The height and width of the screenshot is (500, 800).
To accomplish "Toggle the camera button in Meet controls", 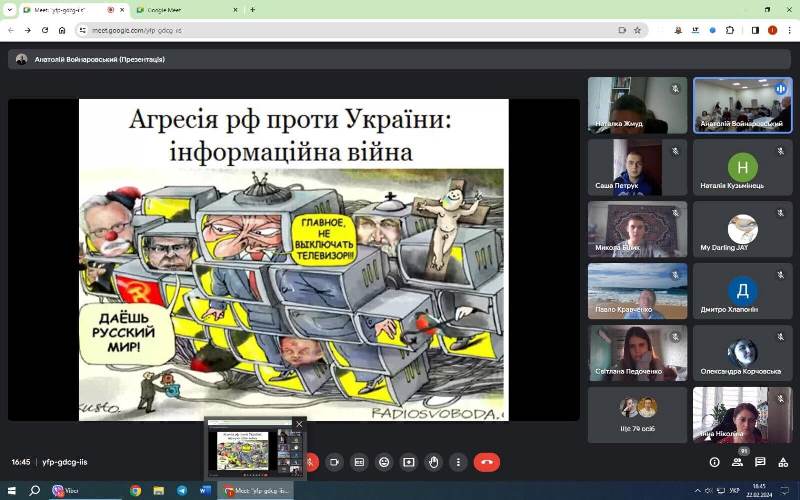I will coord(334,462).
